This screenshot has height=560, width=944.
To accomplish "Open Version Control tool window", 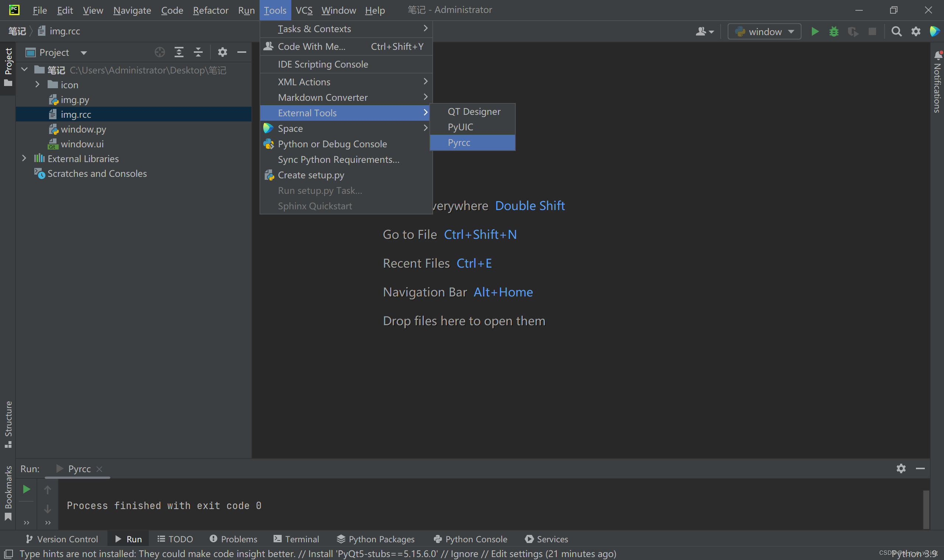I will [62, 539].
